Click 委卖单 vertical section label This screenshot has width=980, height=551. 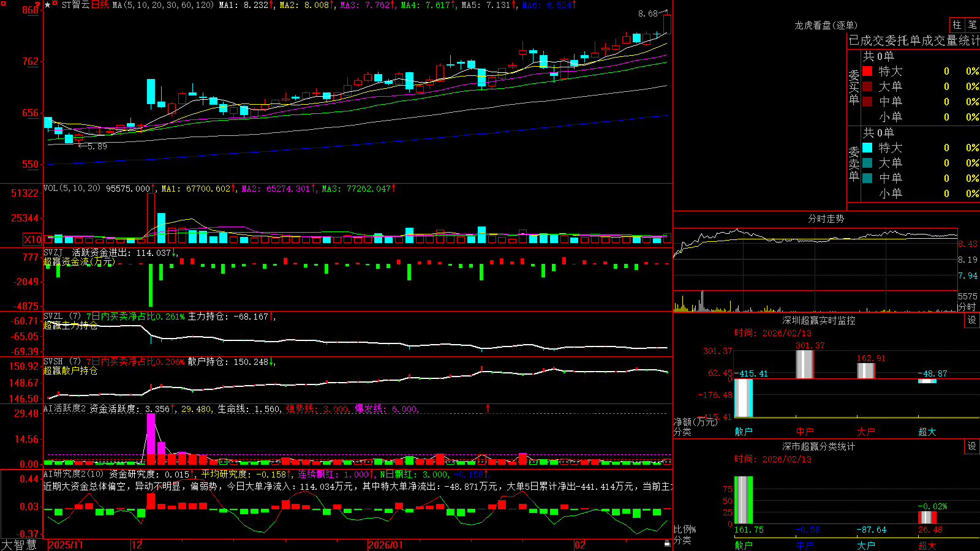tap(854, 164)
